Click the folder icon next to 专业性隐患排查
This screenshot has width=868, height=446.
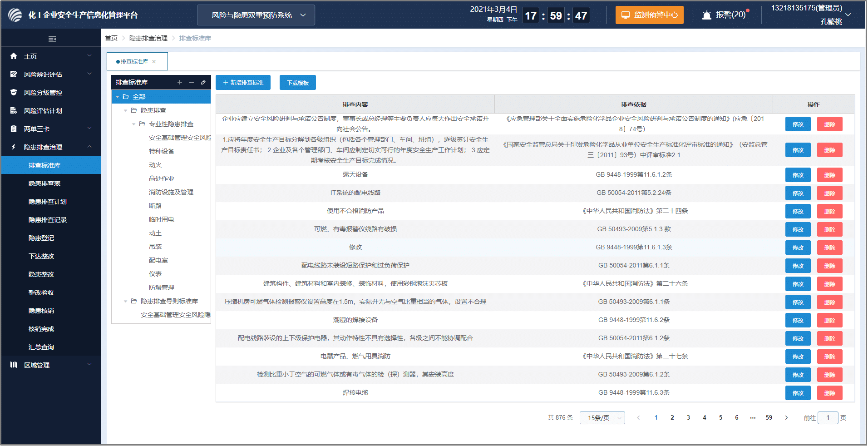pos(142,124)
